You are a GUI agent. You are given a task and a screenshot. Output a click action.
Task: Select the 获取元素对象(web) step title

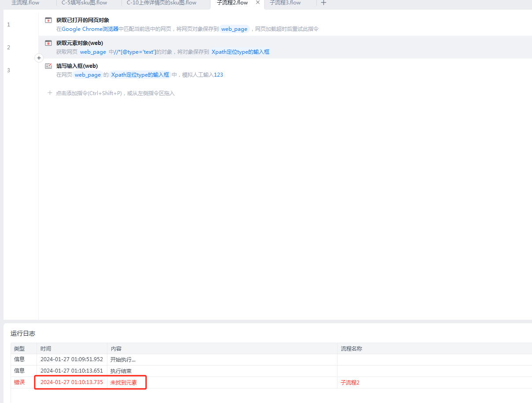click(80, 43)
